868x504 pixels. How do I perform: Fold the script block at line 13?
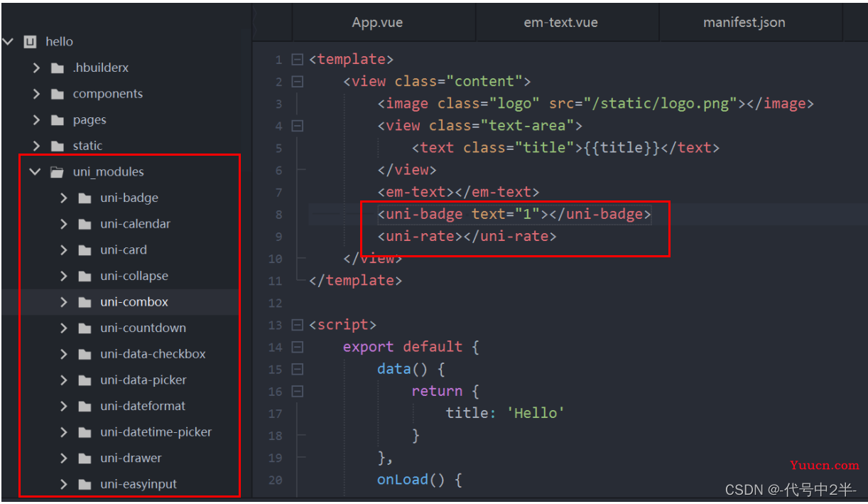pyautogui.click(x=297, y=325)
